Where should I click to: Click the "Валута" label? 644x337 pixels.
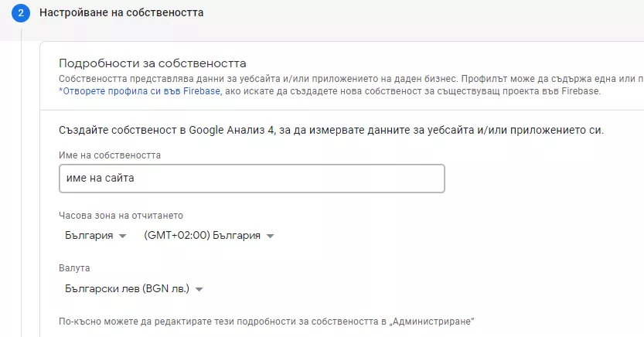(74, 268)
